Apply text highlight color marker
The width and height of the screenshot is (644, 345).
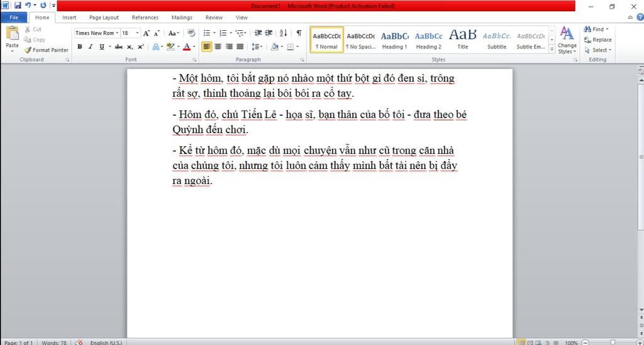pyautogui.click(x=171, y=47)
